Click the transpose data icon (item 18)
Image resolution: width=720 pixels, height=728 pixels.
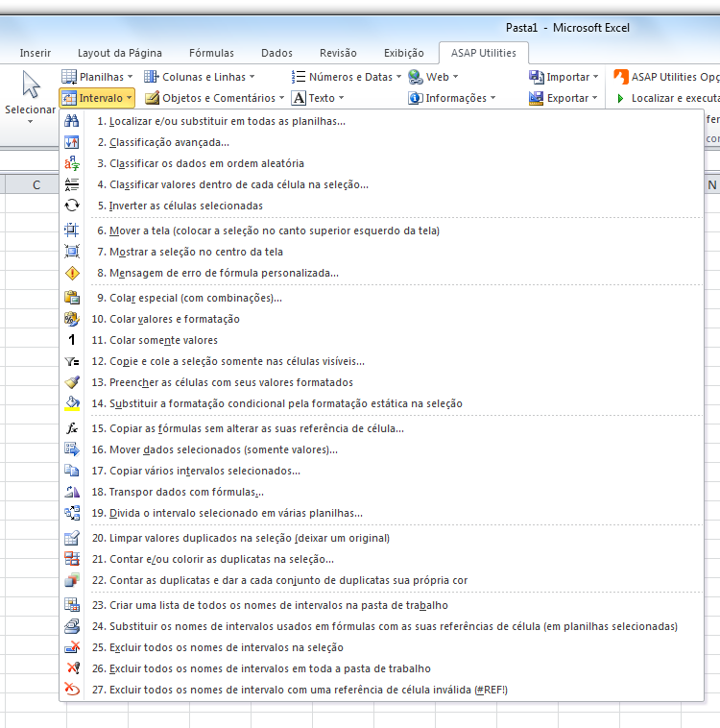[x=72, y=492]
